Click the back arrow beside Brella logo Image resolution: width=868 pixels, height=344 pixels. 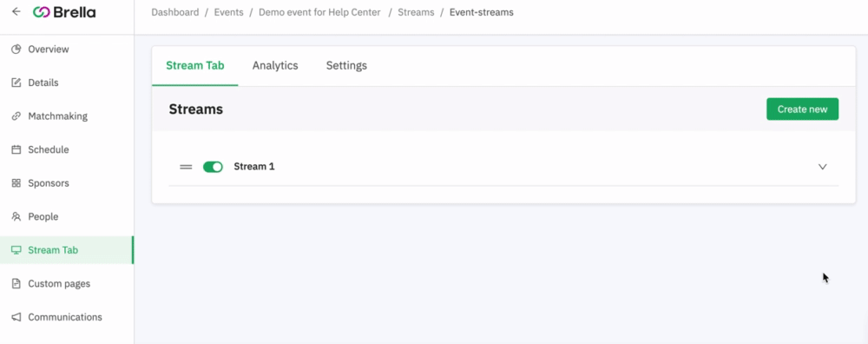click(16, 11)
